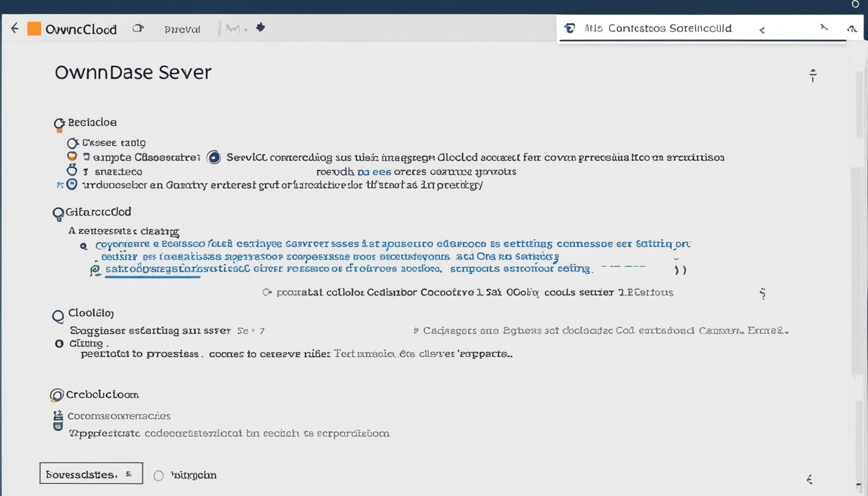
Task: Expand the Becladoe section via its circle marker
Action: click(x=59, y=123)
